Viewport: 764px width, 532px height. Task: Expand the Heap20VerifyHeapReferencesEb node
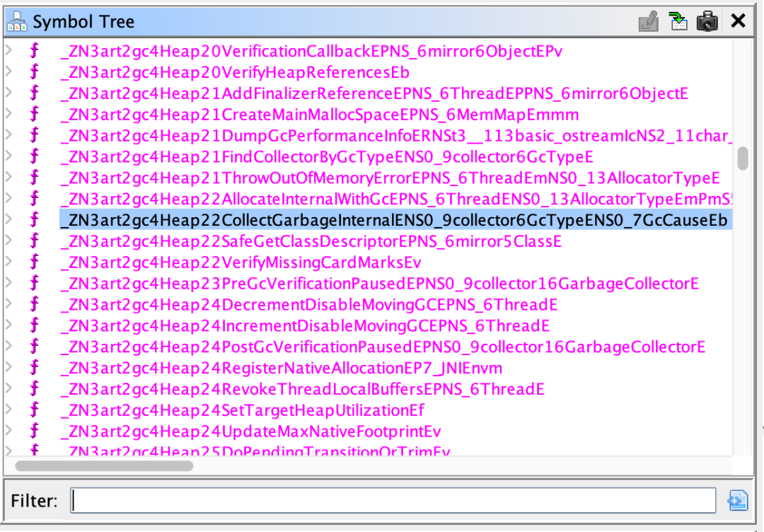tap(8, 71)
